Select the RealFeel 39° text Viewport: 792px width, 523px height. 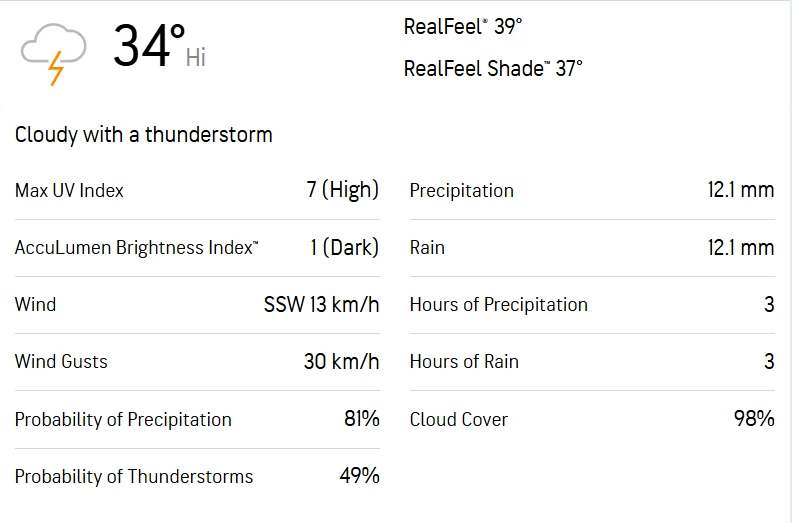[x=463, y=27]
